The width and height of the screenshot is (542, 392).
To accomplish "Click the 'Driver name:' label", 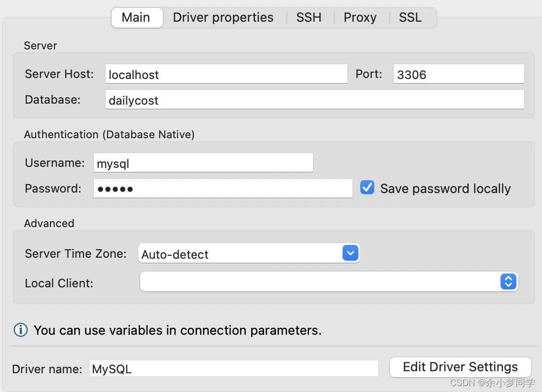I will 47,369.
